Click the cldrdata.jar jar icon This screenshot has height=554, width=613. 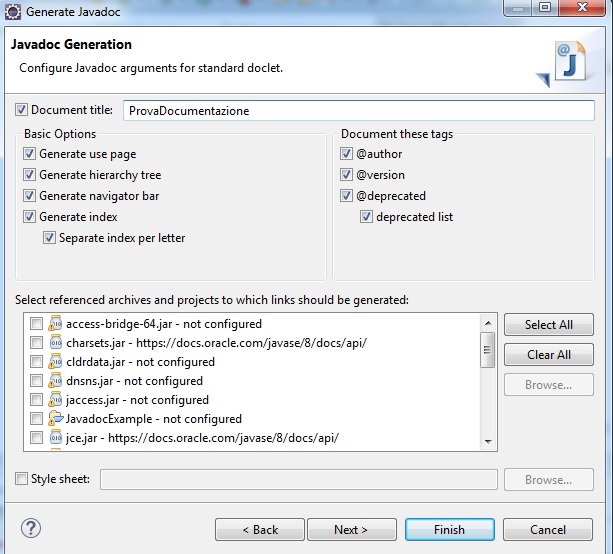(x=55, y=362)
